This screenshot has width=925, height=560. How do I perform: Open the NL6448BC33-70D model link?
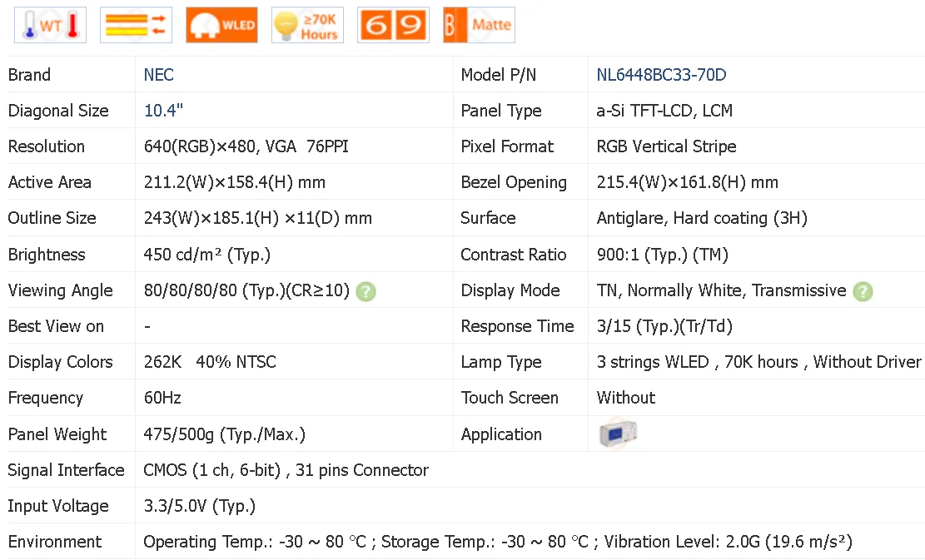click(x=661, y=75)
